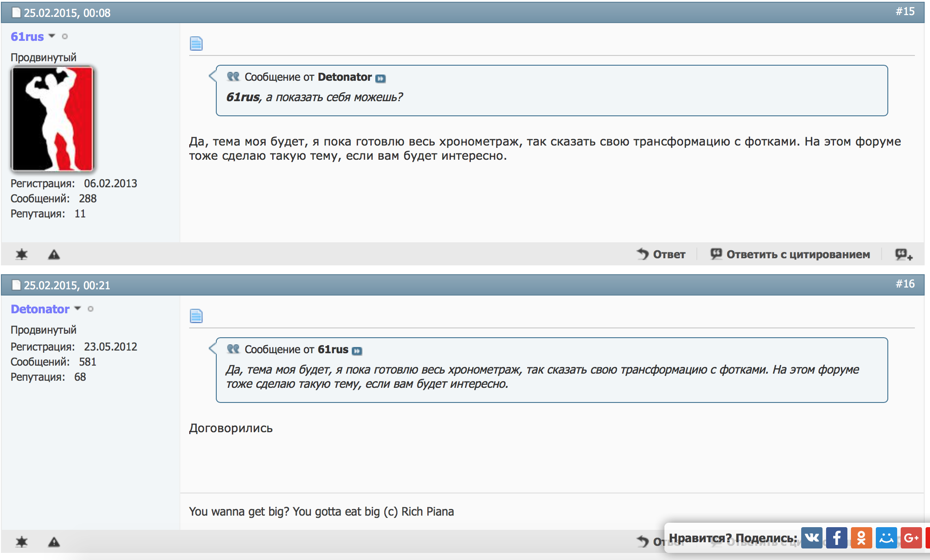Screen dimensions: 930x560
Task: Share the page on Odnoklassniki
Action: point(861,538)
